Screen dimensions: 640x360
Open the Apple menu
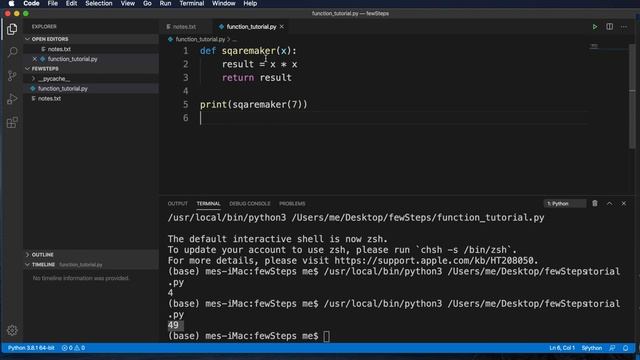(11, 3)
